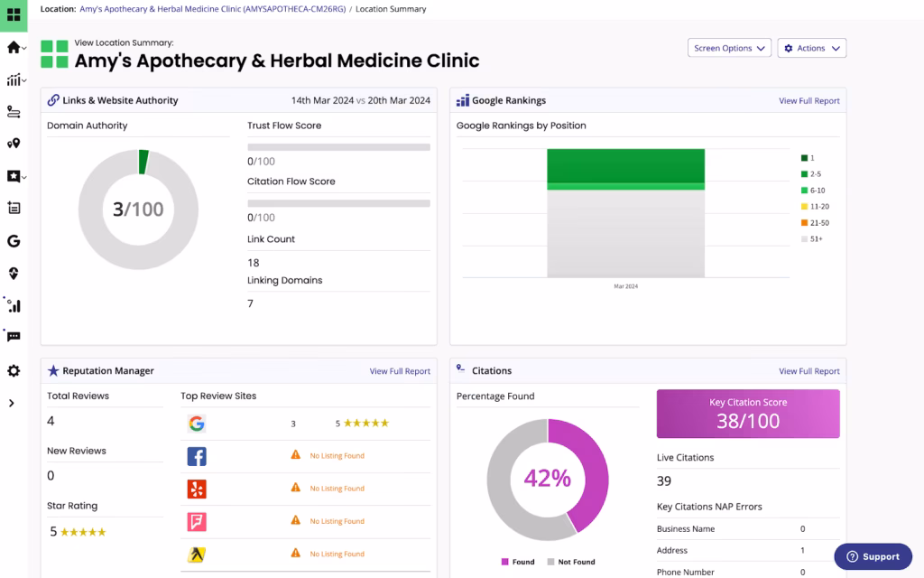
Task: Open the dashboard grid icon in sidebar
Action: tap(14, 14)
